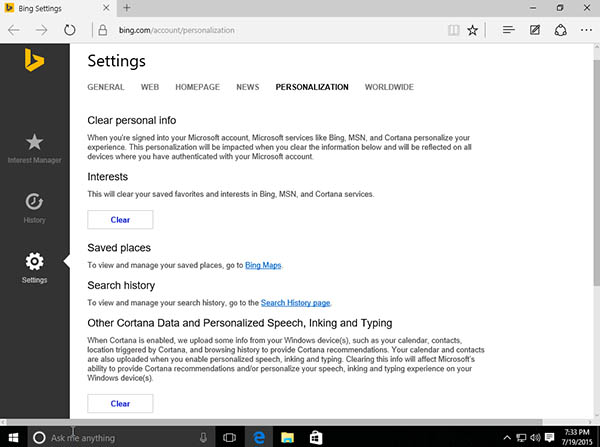Image resolution: width=600 pixels, height=447 pixels.
Task: Open Interest Manager star icon
Action: click(x=34, y=142)
